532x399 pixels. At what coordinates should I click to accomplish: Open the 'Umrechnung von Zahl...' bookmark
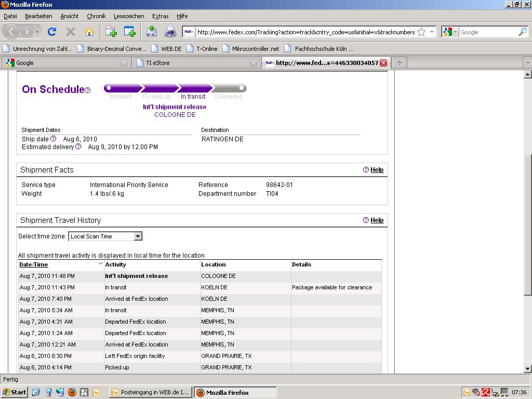point(37,48)
